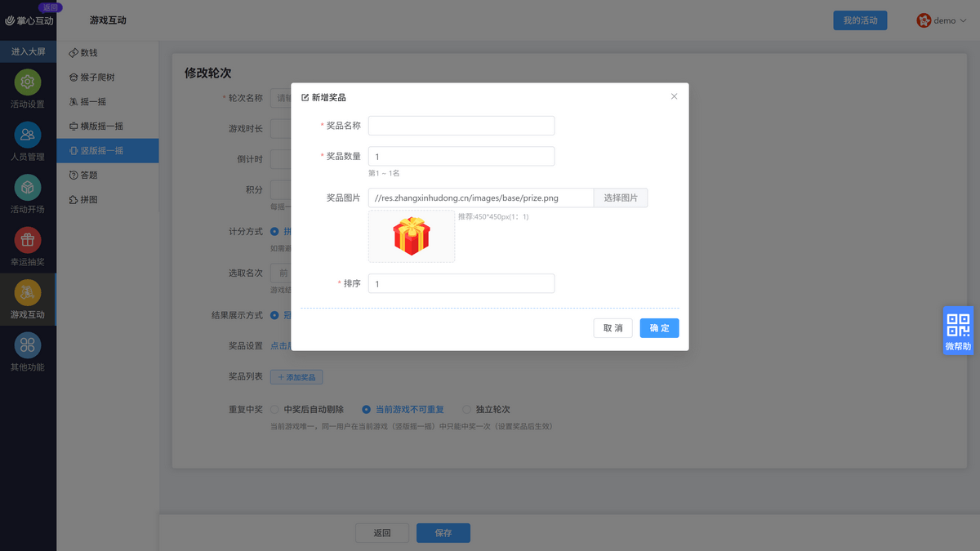Click the 我的活动 button
Image resolution: width=980 pixels, height=551 pixels.
[x=860, y=20]
